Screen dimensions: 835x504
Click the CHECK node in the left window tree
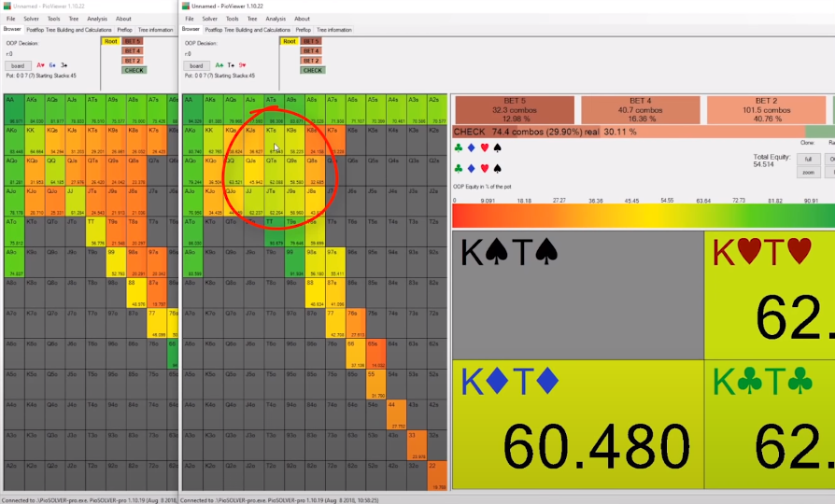[134, 70]
